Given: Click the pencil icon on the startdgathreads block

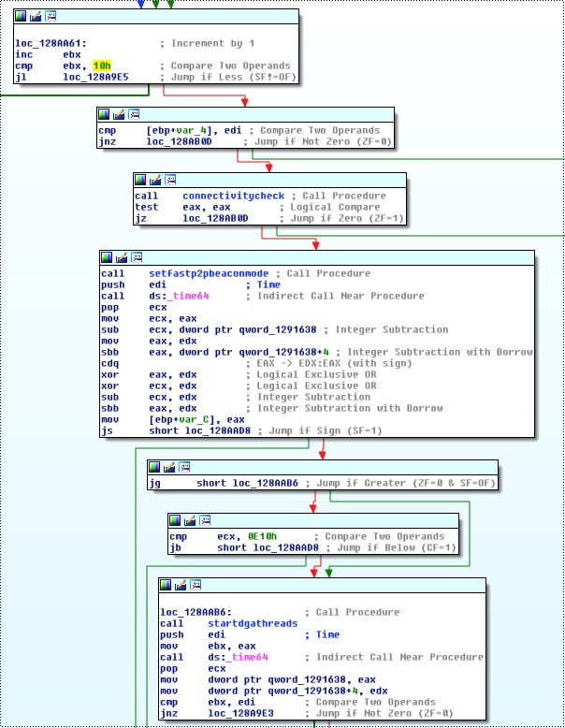Looking at the screenshot, I should coord(181,584).
